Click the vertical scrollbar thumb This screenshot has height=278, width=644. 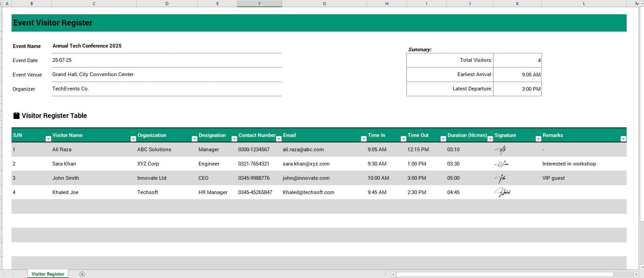pos(642,114)
